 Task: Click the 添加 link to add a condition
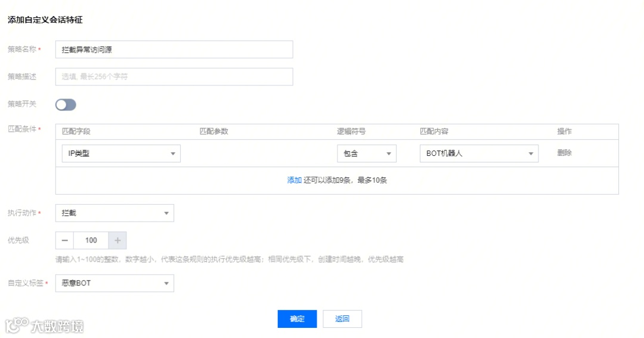tap(294, 180)
